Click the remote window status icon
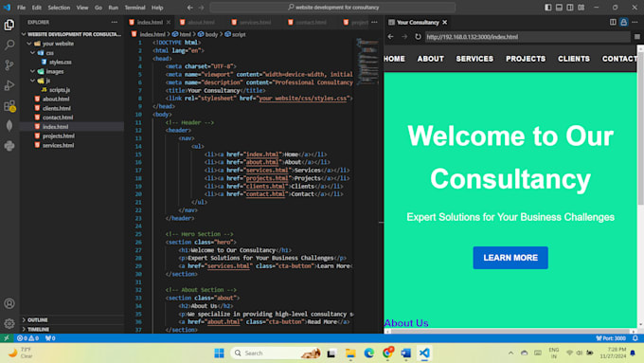 click(7, 338)
